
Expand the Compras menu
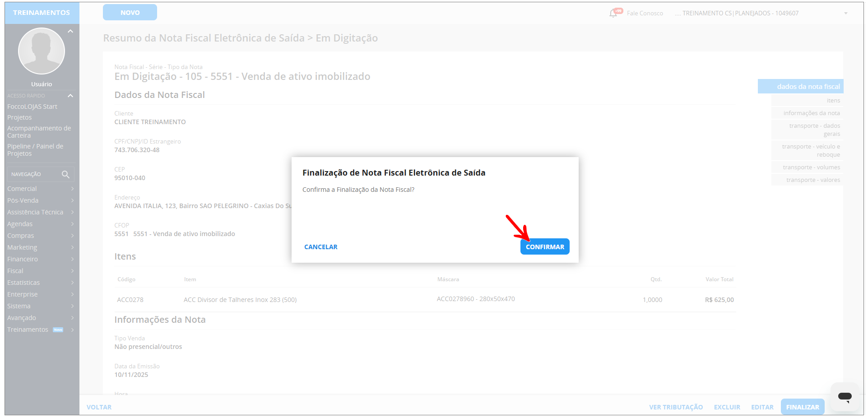[x=41, y=236]
